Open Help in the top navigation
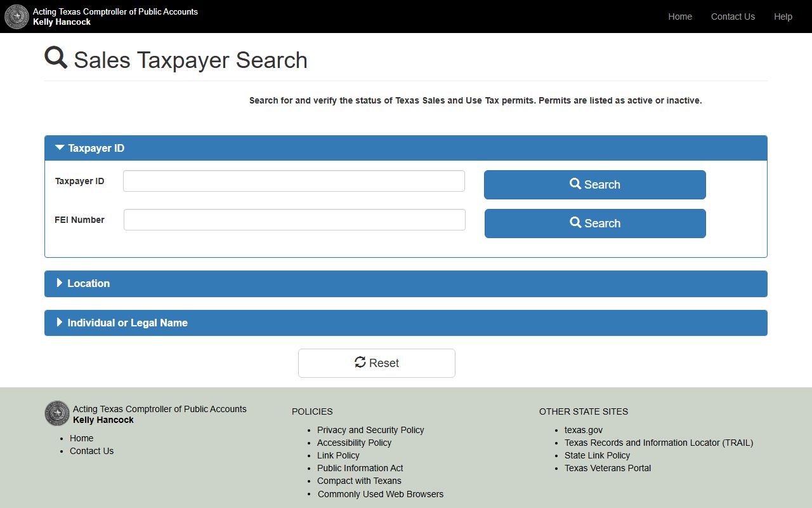This screenshot has height=508, width=812. pos(783,17)
